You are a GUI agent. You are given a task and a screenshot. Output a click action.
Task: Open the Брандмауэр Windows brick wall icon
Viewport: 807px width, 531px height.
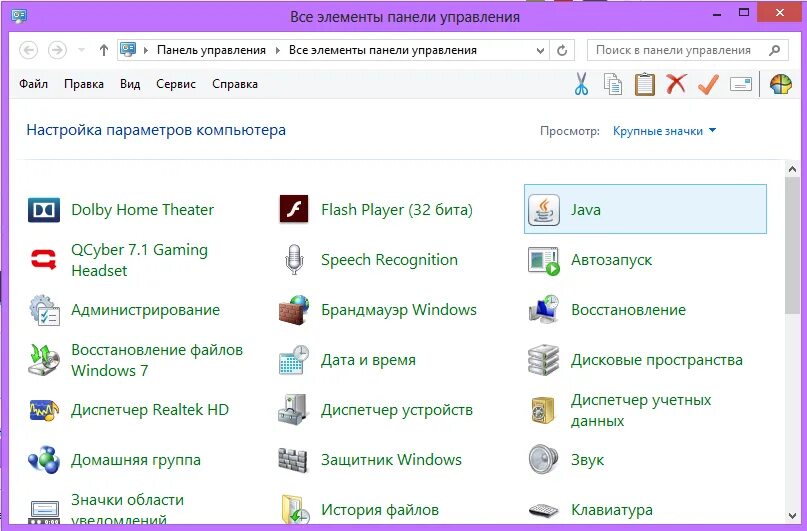(294, 310)
